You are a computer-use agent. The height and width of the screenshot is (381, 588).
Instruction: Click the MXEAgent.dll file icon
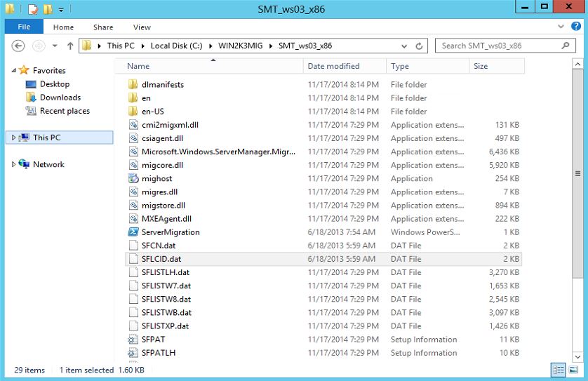click(x=133, y=219)
